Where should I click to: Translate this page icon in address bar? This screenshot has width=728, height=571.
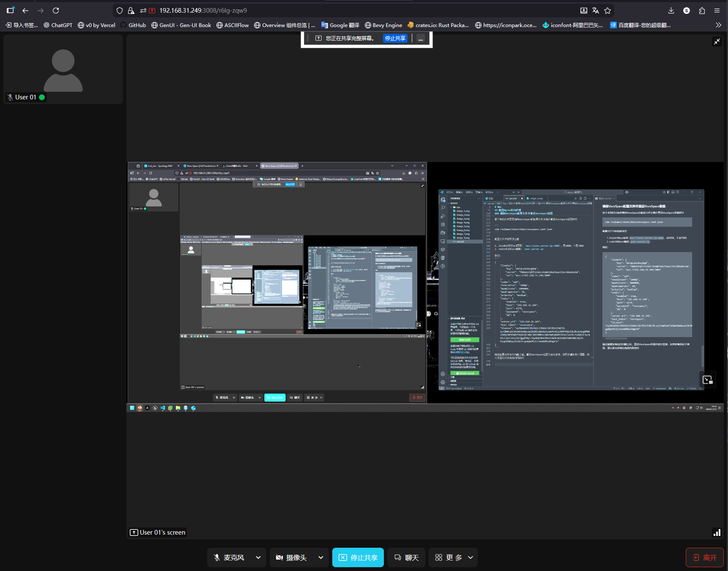coord(596,11)
